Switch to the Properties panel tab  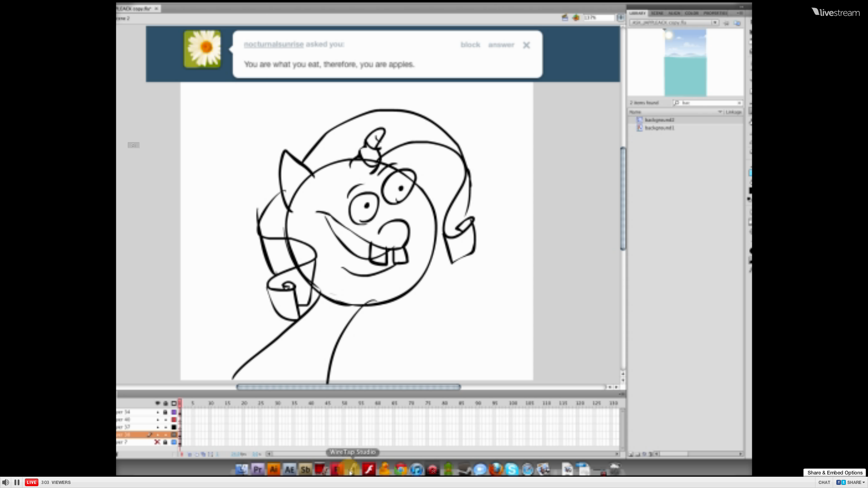(x=715, y=13)
